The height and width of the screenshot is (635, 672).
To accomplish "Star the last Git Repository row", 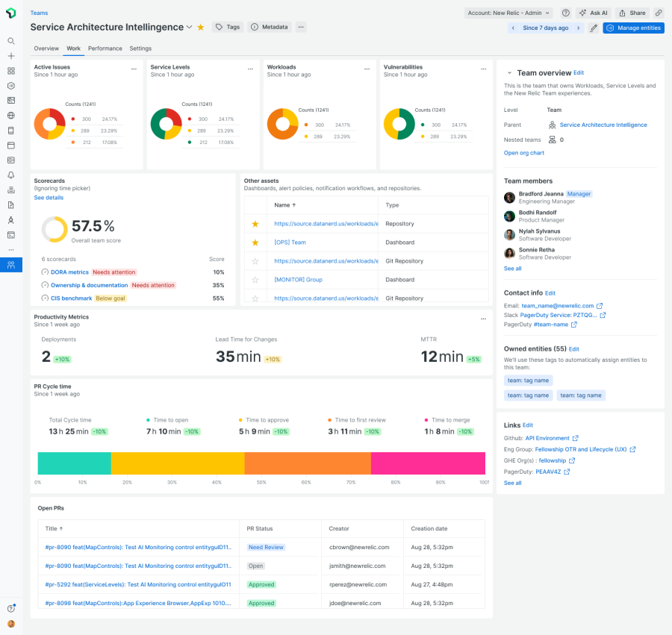I will 255,298.
